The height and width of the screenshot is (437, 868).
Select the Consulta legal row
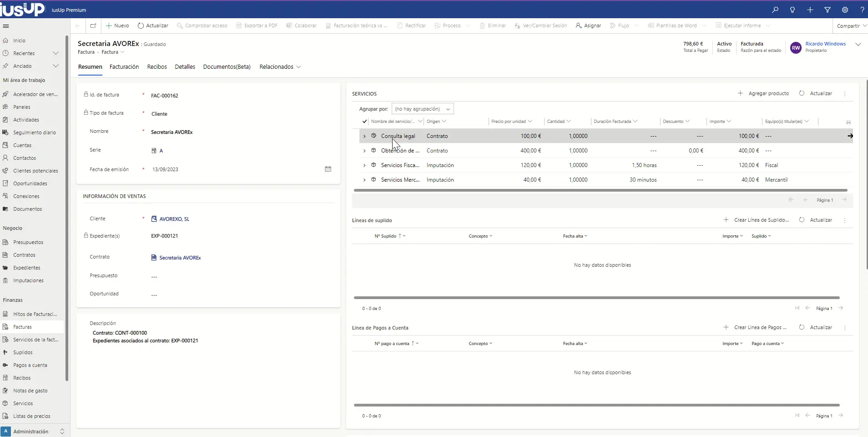click(x=398, y=136)
